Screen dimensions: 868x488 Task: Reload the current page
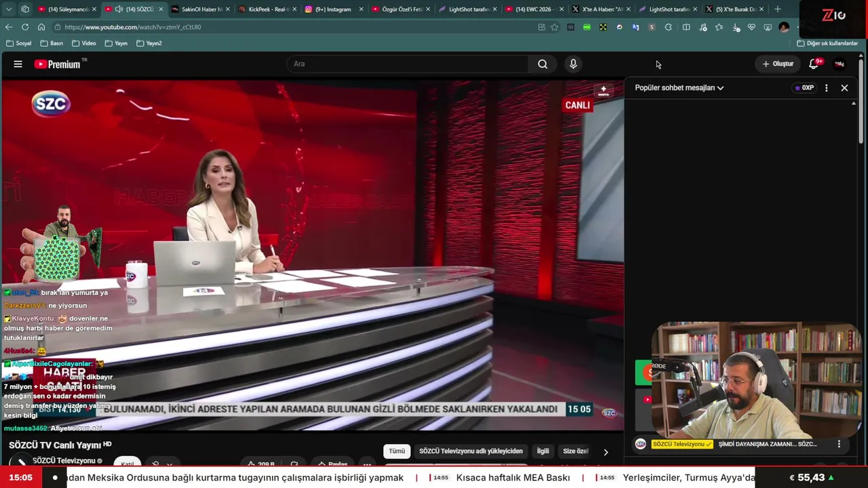(x=25, y=27)
